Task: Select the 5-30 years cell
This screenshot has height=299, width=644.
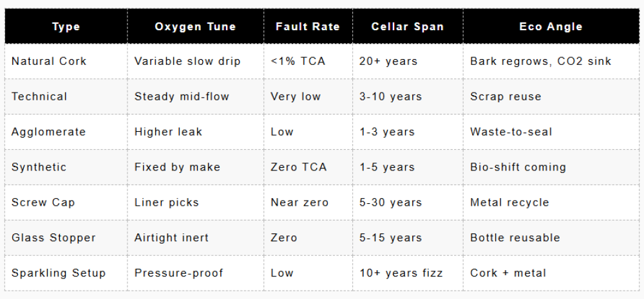Action: (x=391, y=203)
